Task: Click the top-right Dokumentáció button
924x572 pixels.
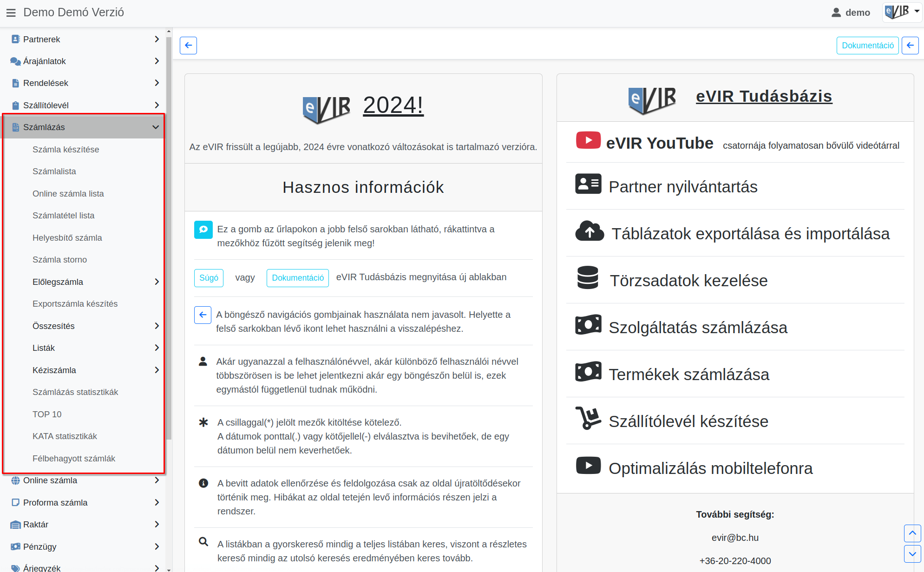Action: (x=867, y=46)
